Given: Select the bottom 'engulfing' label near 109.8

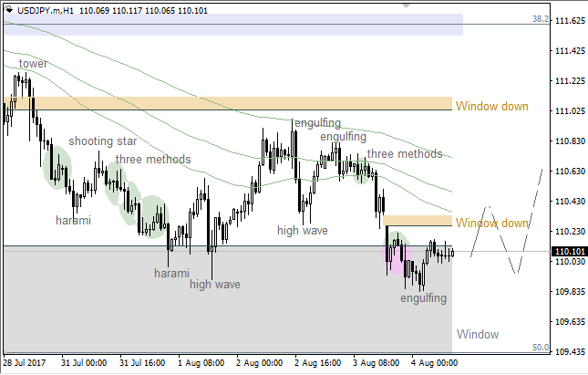Looking at the screenshot, I should click(424, 298).
